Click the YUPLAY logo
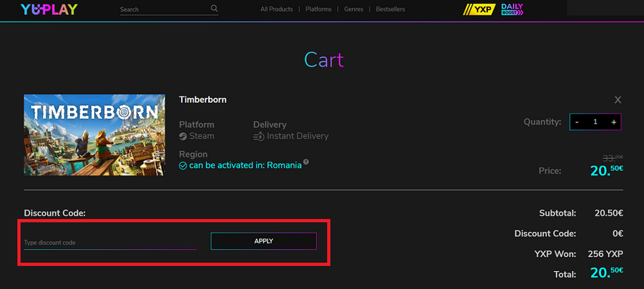Viewport: 644px width, 289px height. [x=49, y=9]
